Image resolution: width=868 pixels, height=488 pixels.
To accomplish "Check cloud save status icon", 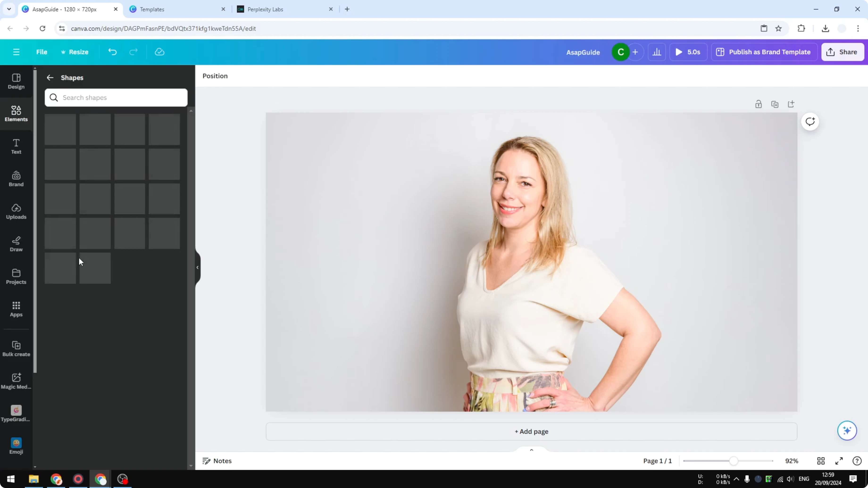I will pos(159,52).
